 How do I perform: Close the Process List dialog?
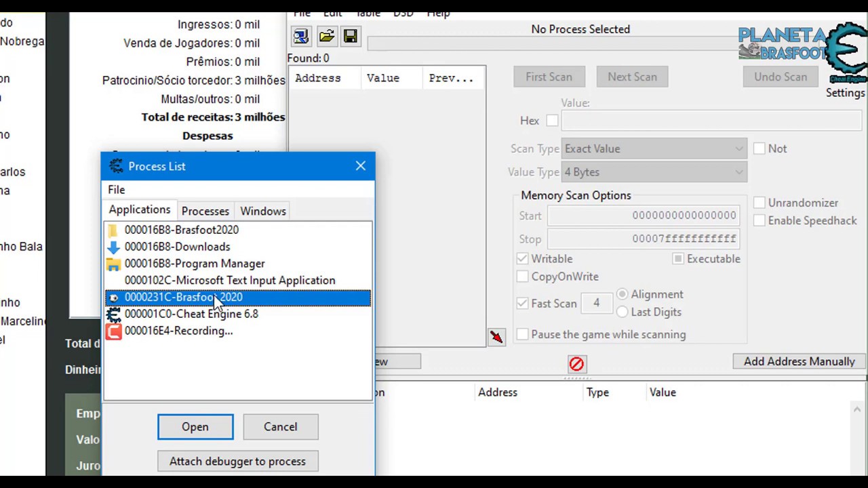pos(360,166)
